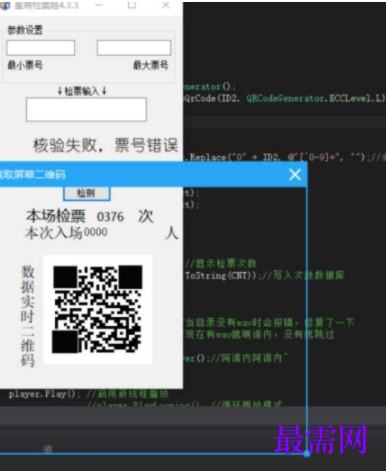The height and width of the screenshot is (471, 386).
Task: Click the 检测 button
Action: pyautogui.click(x=87, y=193)
